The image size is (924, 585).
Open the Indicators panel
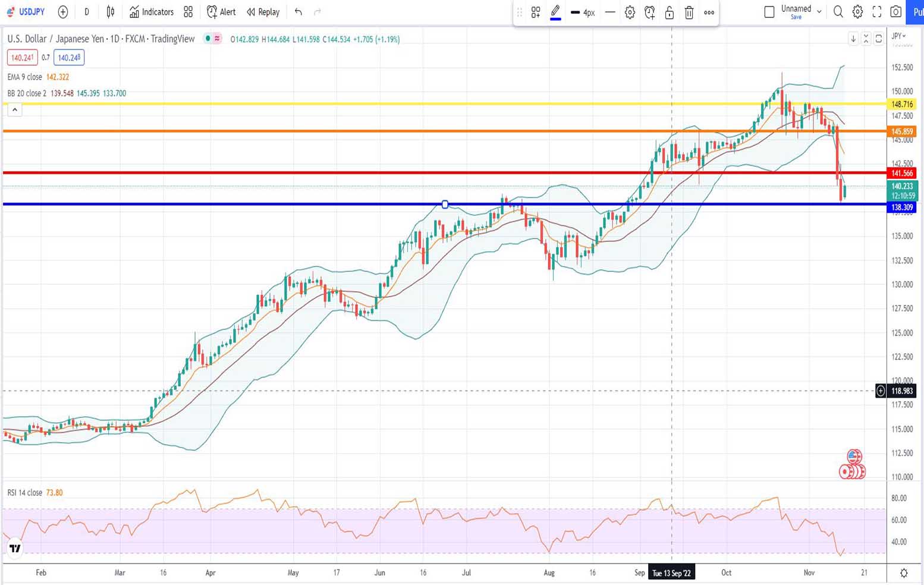pyautogui.click(x=152, y=12)
